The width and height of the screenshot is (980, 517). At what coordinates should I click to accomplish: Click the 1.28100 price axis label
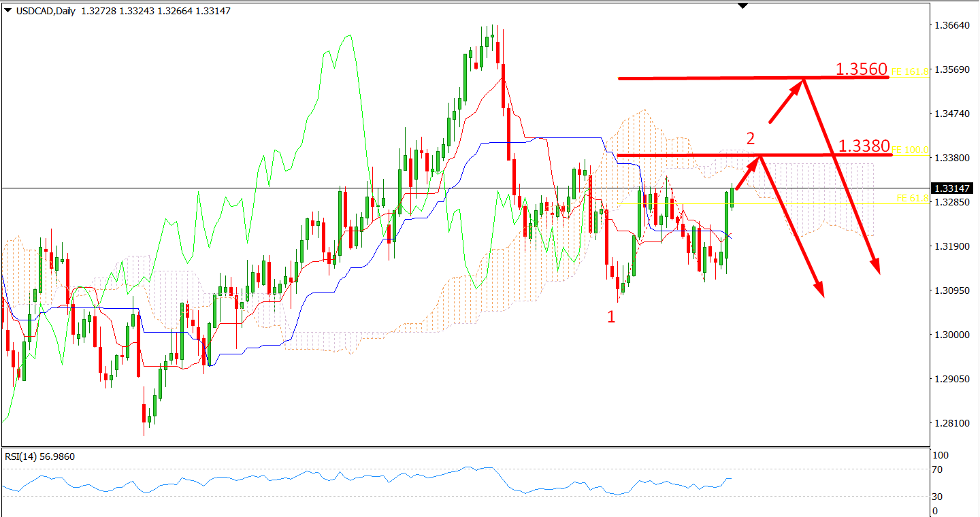coord(951,423)
